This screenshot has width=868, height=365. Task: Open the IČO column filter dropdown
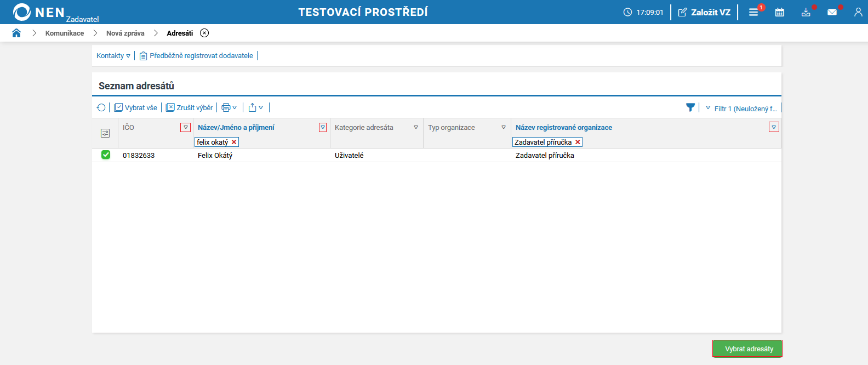186,127
